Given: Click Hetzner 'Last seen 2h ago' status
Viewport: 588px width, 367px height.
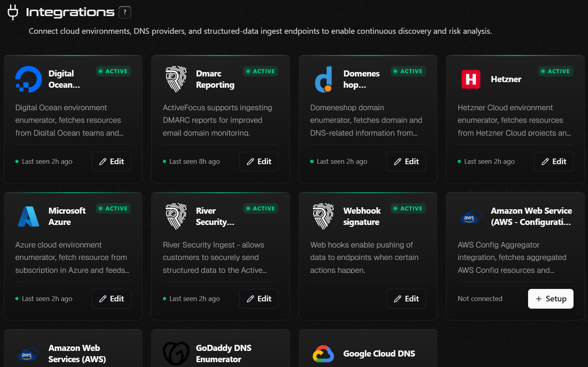Looking at the screenshot, I should pyautogui.click(x=486, y=162).
